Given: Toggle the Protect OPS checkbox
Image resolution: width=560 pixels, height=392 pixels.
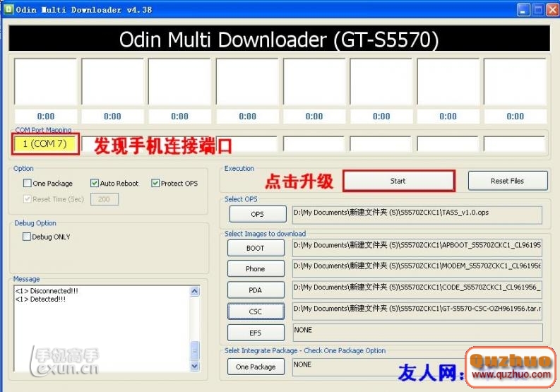Looking at the screenshot, I should click(155, 184).
